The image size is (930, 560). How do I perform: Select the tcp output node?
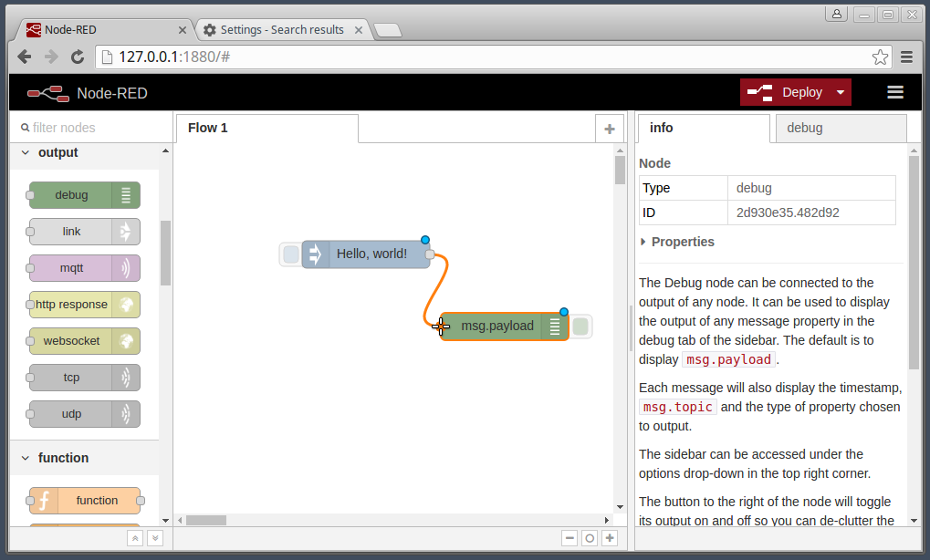(84, 378)
